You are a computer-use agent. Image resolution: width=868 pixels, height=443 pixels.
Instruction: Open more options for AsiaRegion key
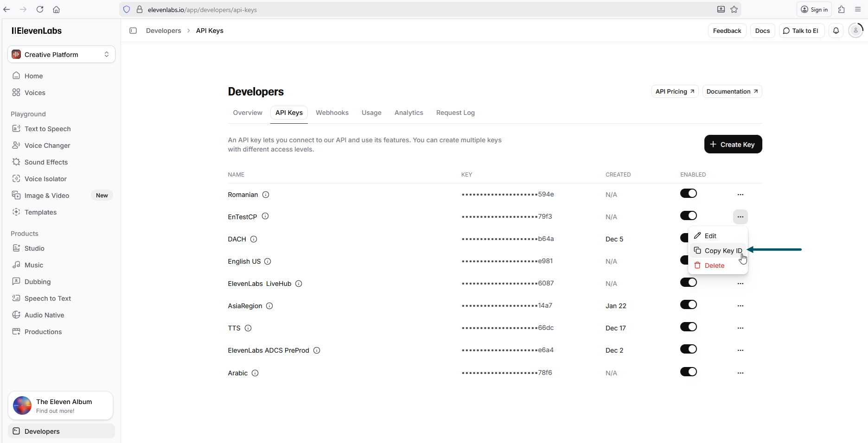coord(740,306)
